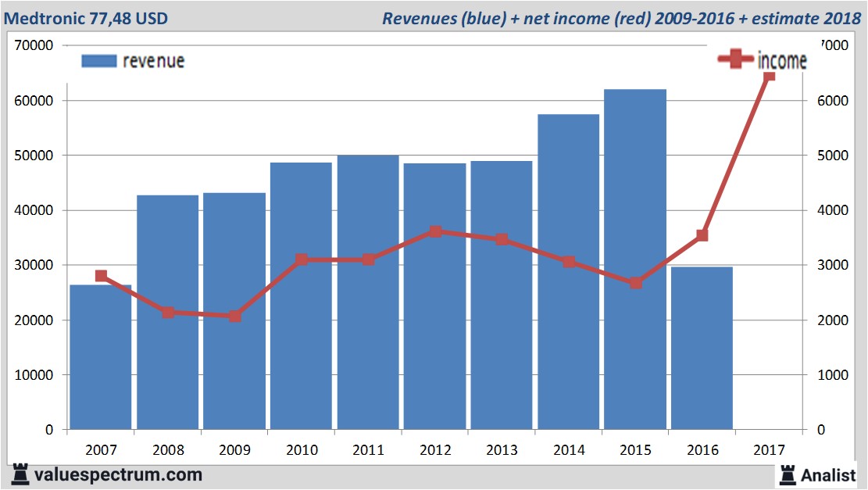Click the 2012 income data point

pos(435,231)
